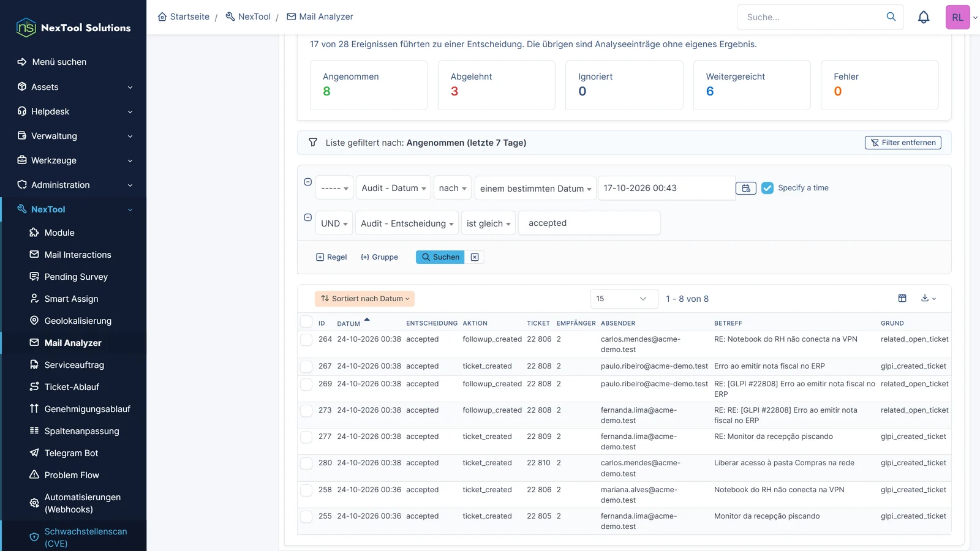
Task: Remove the Audit - Entscheidung criterion
Action: tap(308, 217)
